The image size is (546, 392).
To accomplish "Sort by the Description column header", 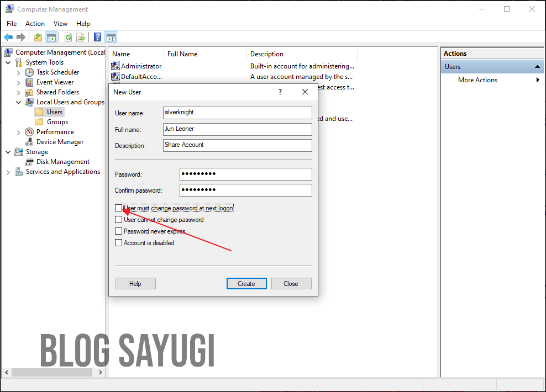I will tap(302, 54).
